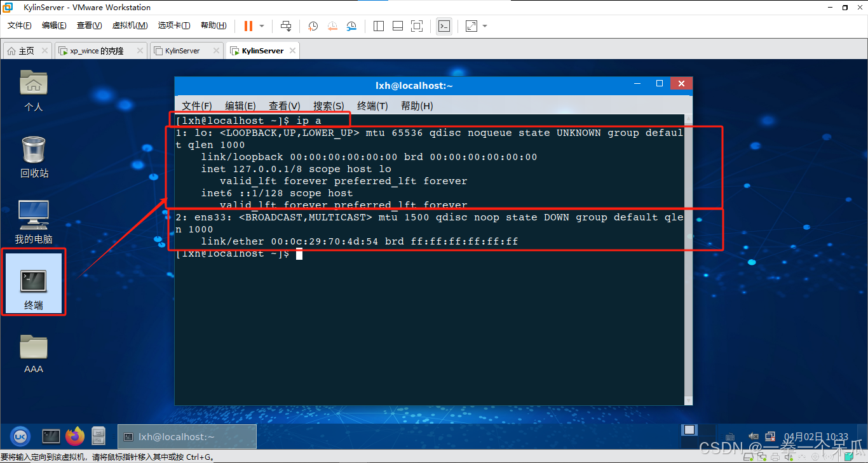Open the AAA folder on desktop
Image resolution: width=868 pixels, height=463 pixels.
[34, 353]
